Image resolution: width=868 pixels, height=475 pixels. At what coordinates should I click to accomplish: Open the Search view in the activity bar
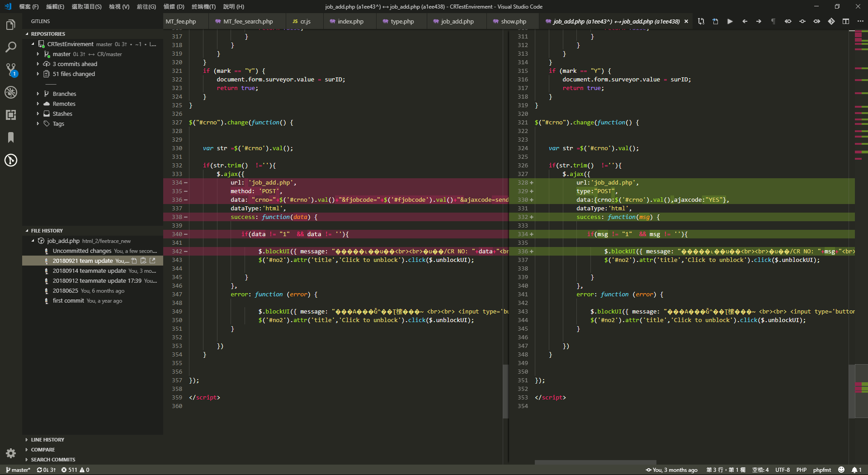pyautogui.click(x=11, y=47)
